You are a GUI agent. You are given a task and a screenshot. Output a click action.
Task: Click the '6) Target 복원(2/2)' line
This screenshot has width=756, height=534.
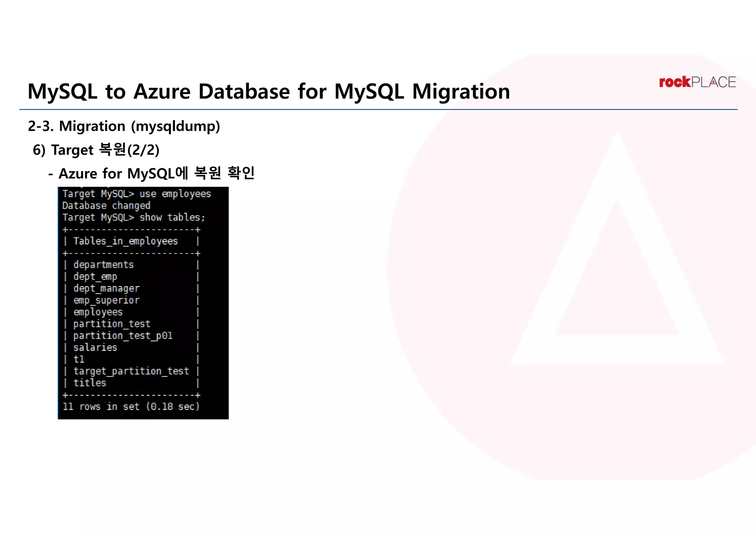[x=96, y=150]
